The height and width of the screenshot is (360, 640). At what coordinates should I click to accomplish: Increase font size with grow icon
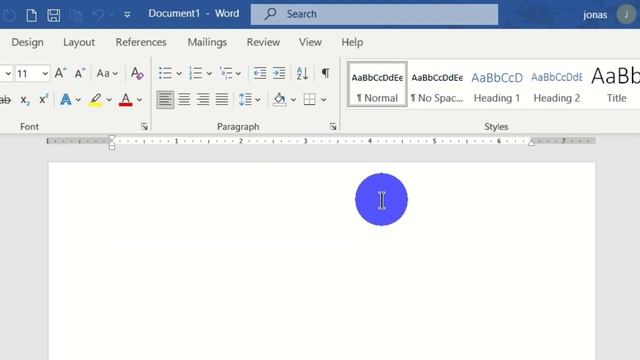(x=60, y=73)
